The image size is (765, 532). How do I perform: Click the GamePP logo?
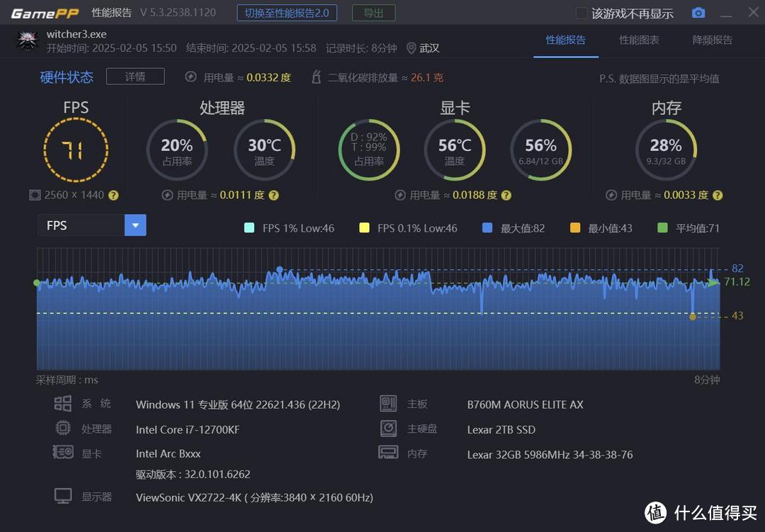coord(45,13)
